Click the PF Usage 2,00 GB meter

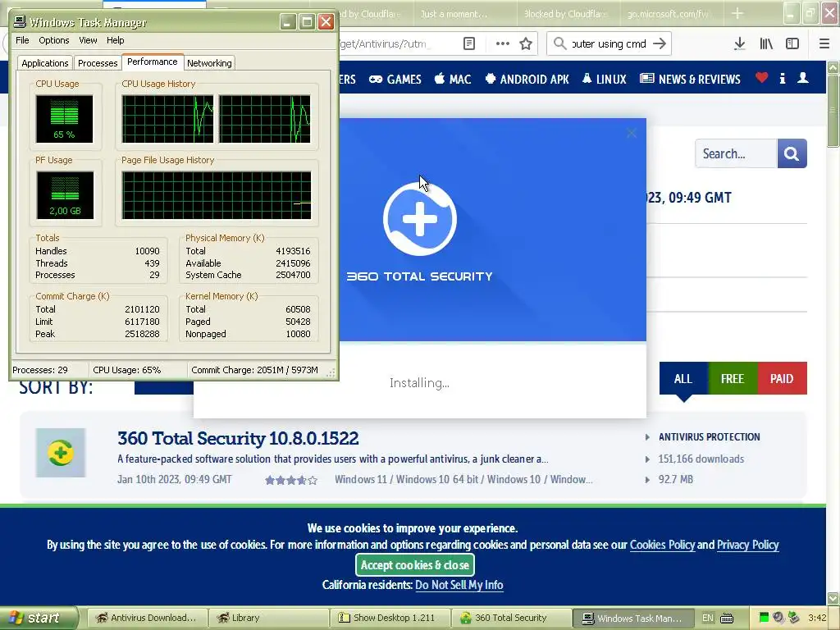(x=65, y=195)
